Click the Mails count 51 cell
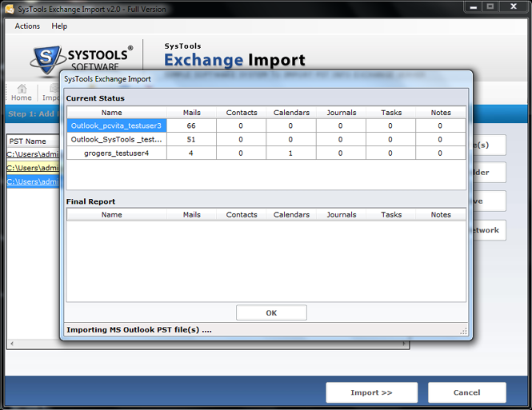 click(x=191, y=139)
